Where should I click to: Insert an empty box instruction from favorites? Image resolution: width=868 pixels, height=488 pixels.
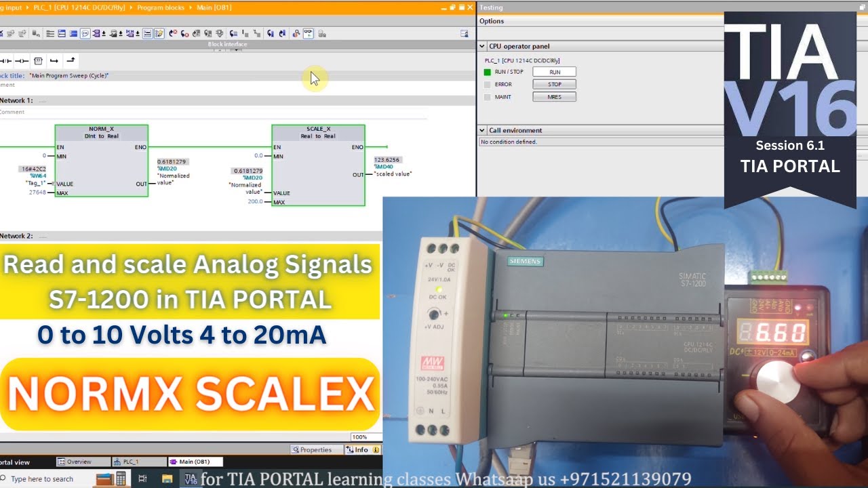39,61
